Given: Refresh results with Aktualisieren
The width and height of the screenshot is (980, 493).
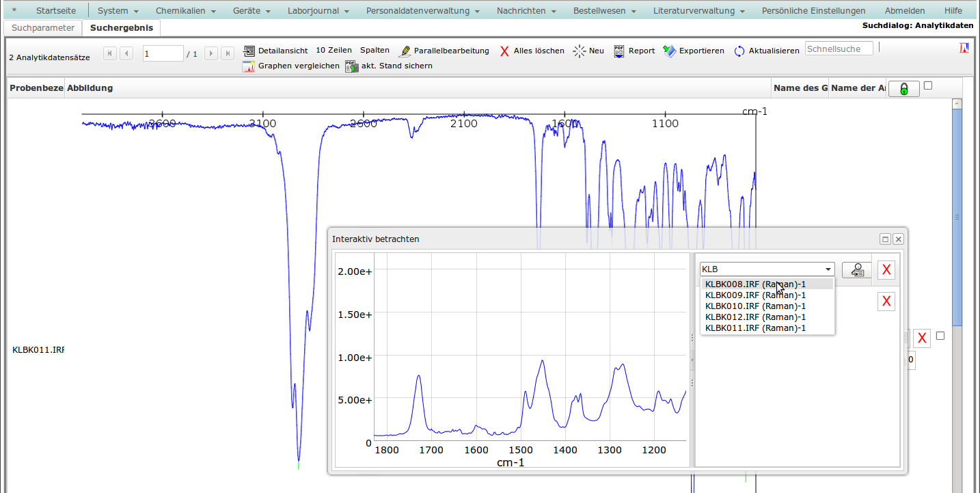Looking at the screenshot, I should point(739,51).
